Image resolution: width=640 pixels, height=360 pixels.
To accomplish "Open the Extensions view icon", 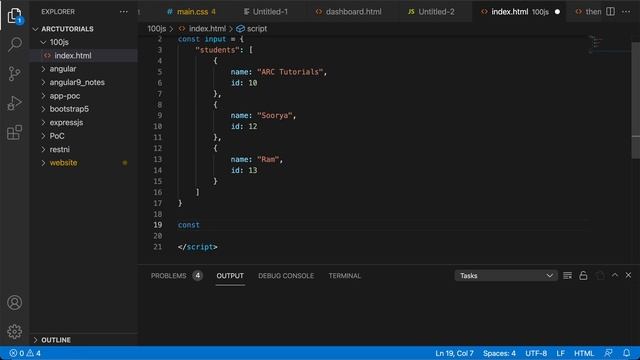I will point(15,132).
